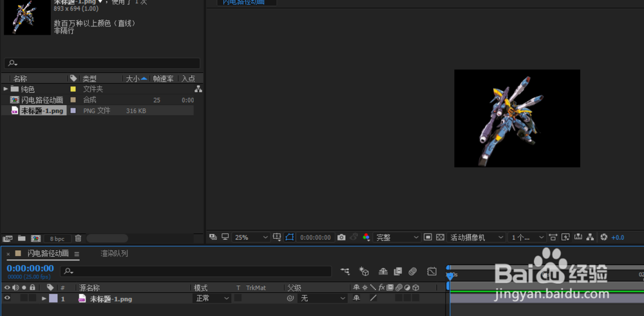This screenshot has width=644, height=316.
Task: Click the hide shy layers icon
Action: pyautogui.click(x=383, y=271)
